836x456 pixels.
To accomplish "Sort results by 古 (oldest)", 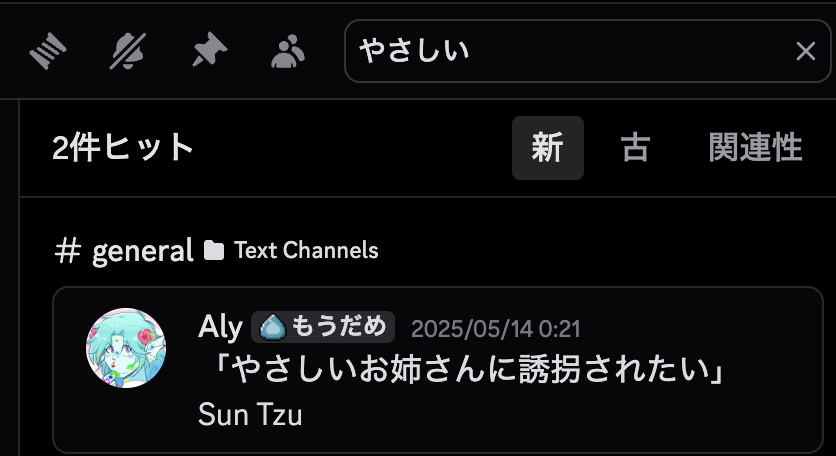I will [x=635, y=148].
